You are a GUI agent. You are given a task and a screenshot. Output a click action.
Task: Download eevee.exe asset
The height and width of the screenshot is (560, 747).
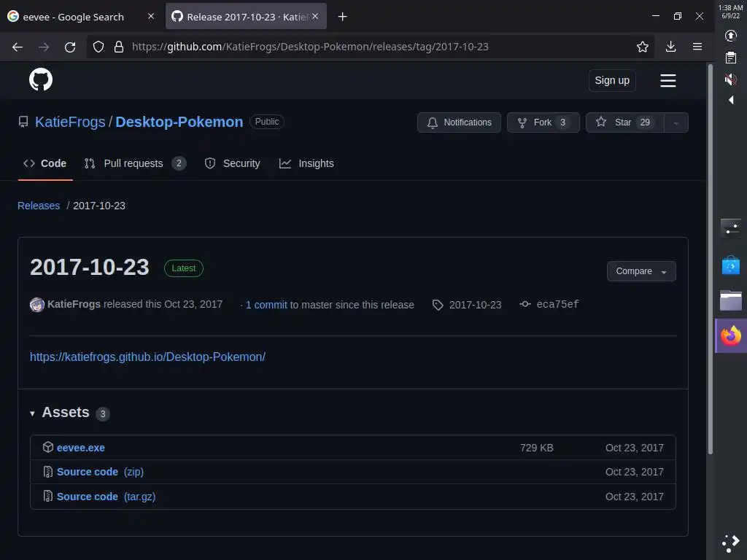(80, 448)
